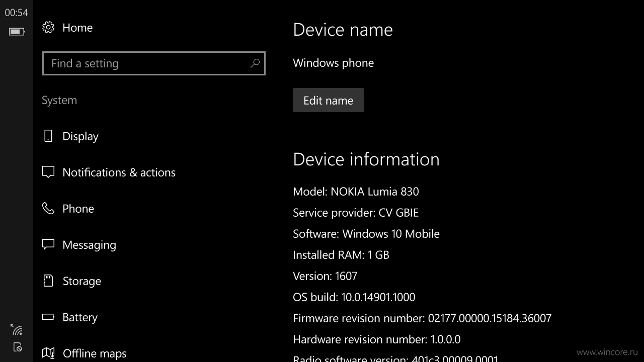Click the Display phone icon
The height and width of the screenshot is (362, 644).
click(48, 136)
